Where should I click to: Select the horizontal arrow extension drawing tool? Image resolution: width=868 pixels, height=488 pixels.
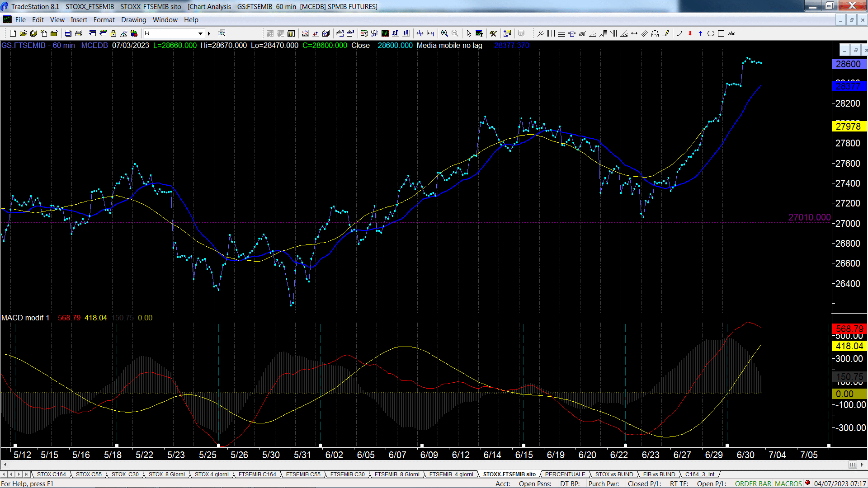[x=634, y=33]
